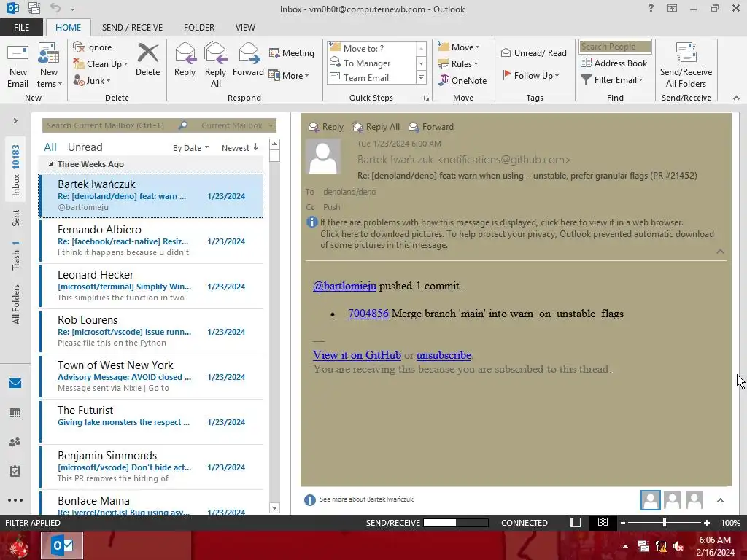Open the Follow Up flag menu
Image resolution: width=747 pixels, height=560 pixels.
tap(531, 75)
